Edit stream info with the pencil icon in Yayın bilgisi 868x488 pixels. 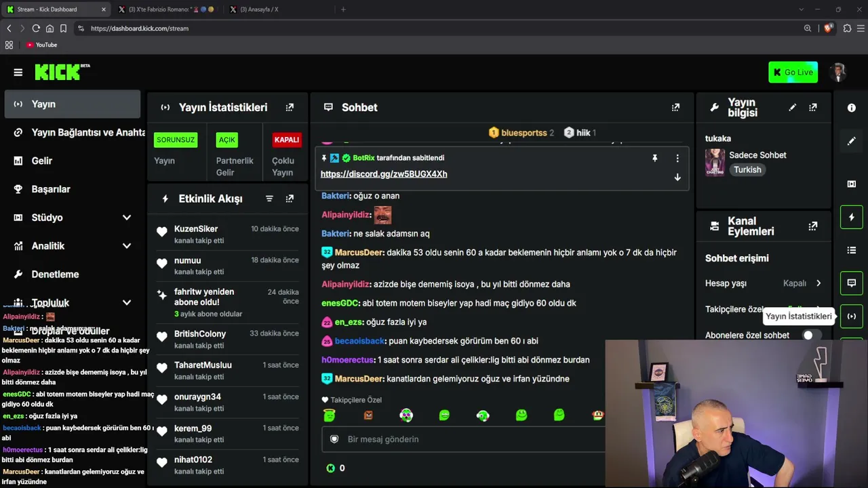coord(792,107)
